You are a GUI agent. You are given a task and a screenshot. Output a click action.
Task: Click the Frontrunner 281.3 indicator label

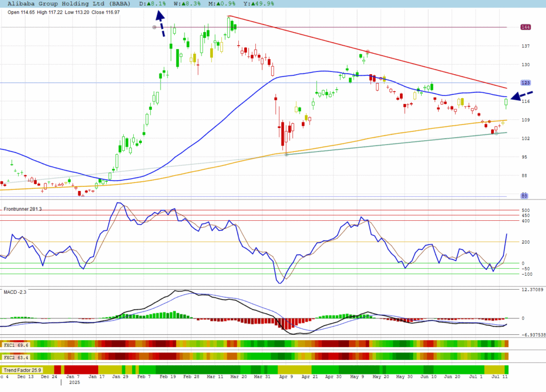(22, 209)
